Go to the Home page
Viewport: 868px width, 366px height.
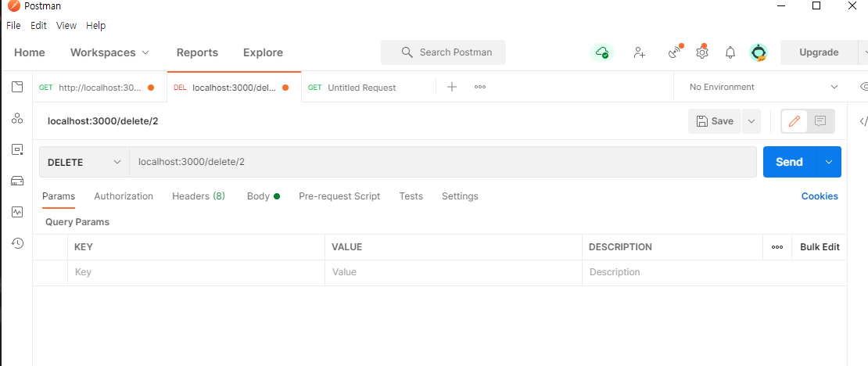[30, 52]
